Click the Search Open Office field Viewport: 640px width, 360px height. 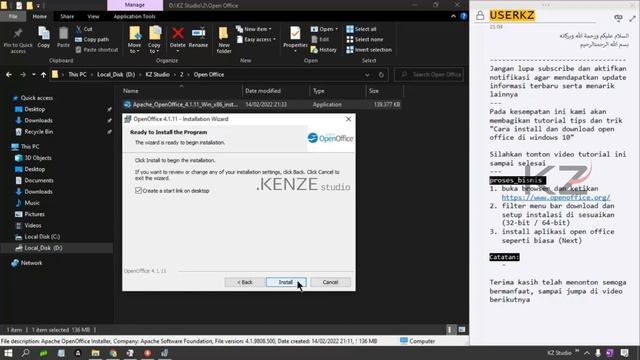[429, 75]
